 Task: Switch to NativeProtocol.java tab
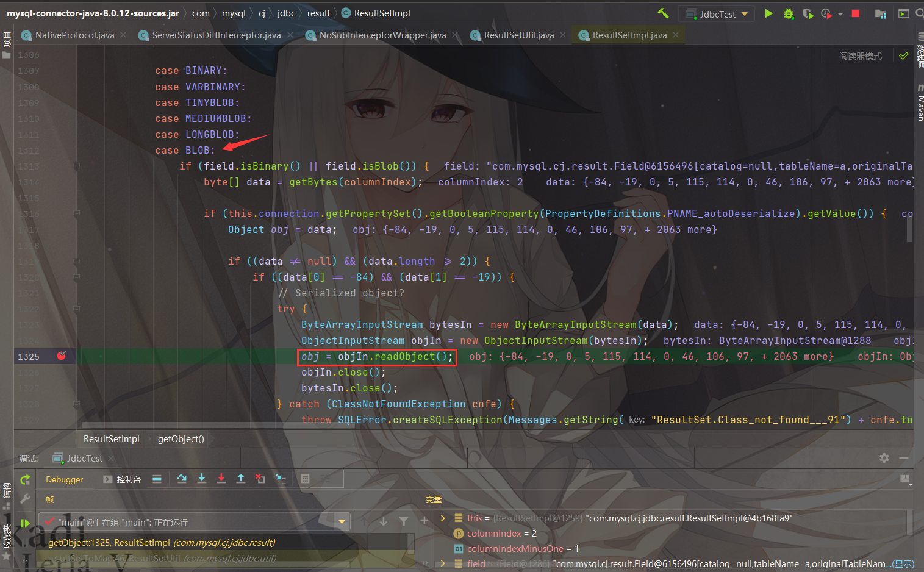click(74, 35)
